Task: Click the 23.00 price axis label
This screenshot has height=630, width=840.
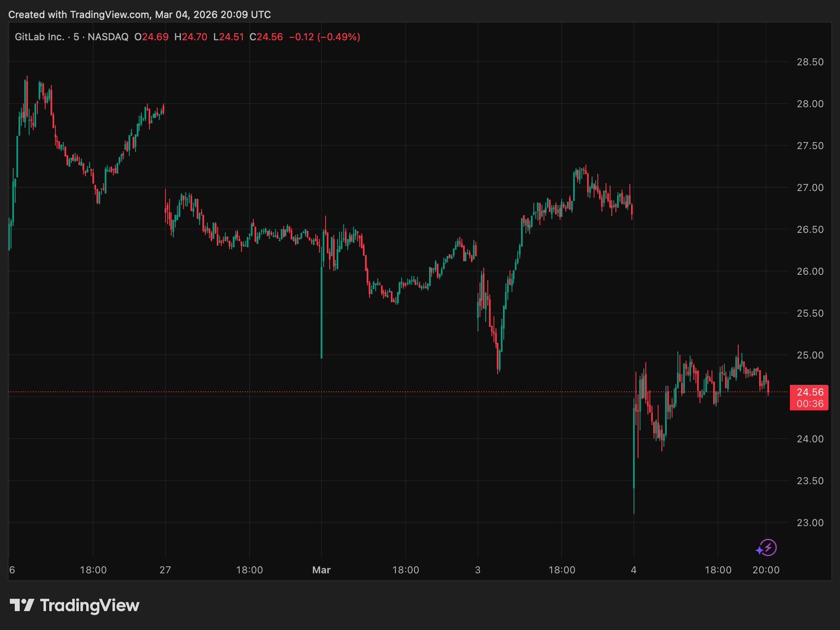Action: [810, 523]
